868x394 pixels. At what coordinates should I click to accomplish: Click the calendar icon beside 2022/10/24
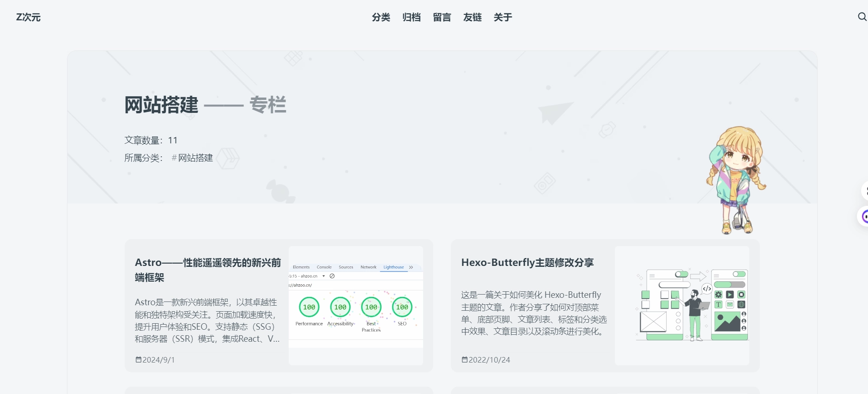(x=464, y=360)
